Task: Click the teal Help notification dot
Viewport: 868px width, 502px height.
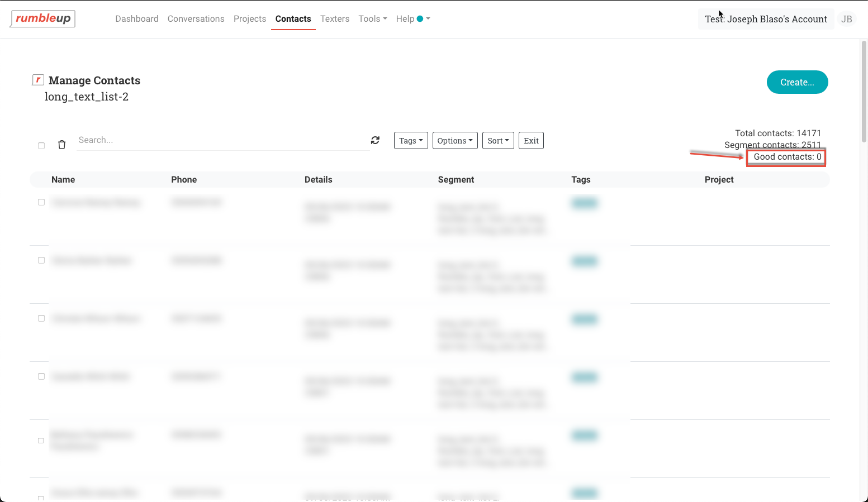Action: pos(420,19)
